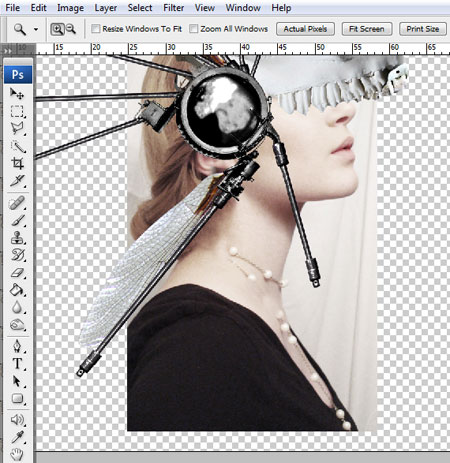Image resolution: width=450 pixels, height=463 pixels.
Task: Select the Blur tool
Action: [17, 307]
